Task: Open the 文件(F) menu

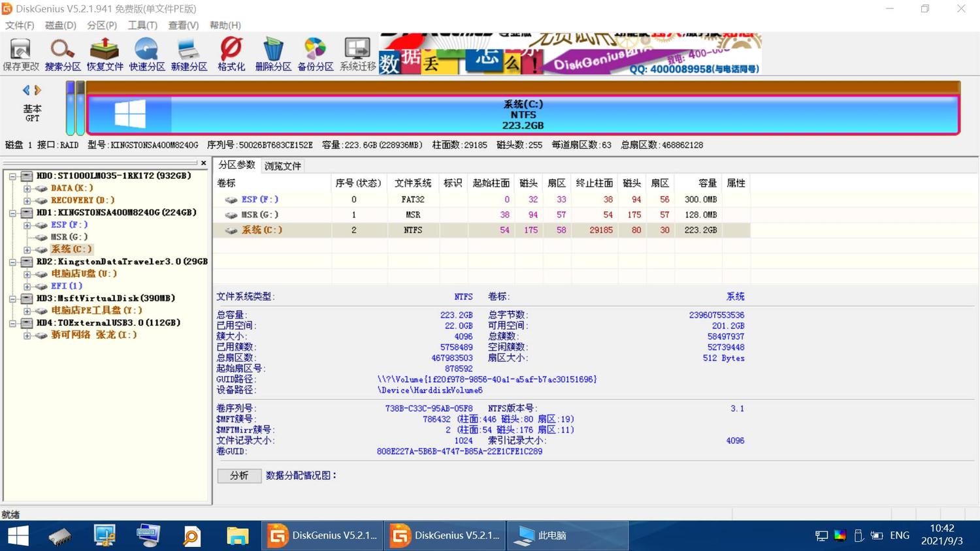Action: click(20, 25)
